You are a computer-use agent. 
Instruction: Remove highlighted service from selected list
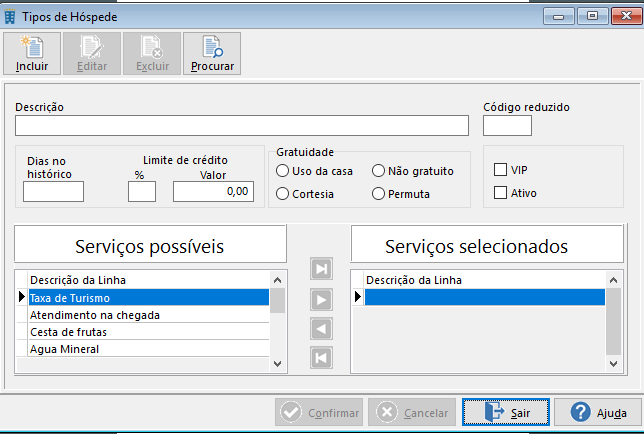click(x=321, y=328)
